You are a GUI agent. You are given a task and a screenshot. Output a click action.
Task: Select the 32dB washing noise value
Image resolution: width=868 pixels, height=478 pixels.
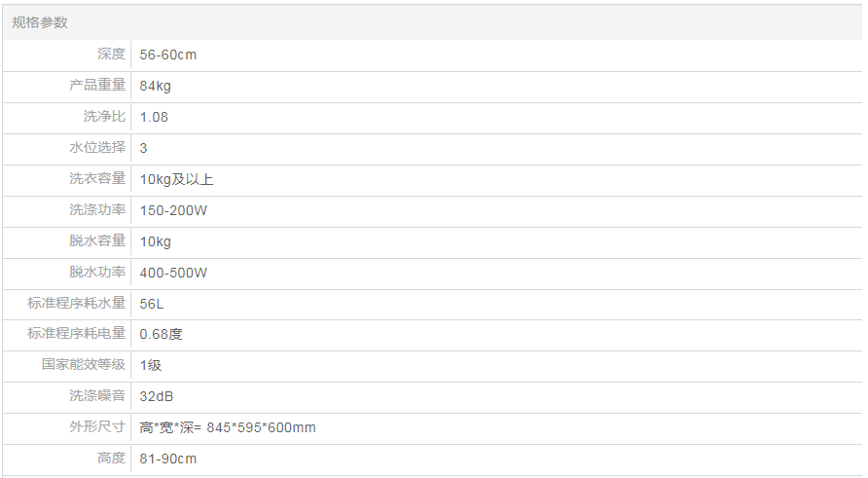coord(157,396)
